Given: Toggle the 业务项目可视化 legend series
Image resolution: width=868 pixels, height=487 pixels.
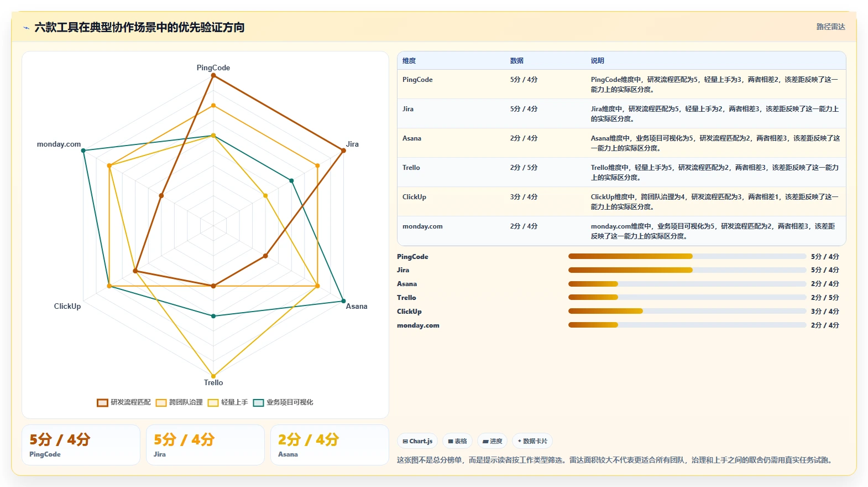Looking at the screenshot, I should click(x=283, y=402).
